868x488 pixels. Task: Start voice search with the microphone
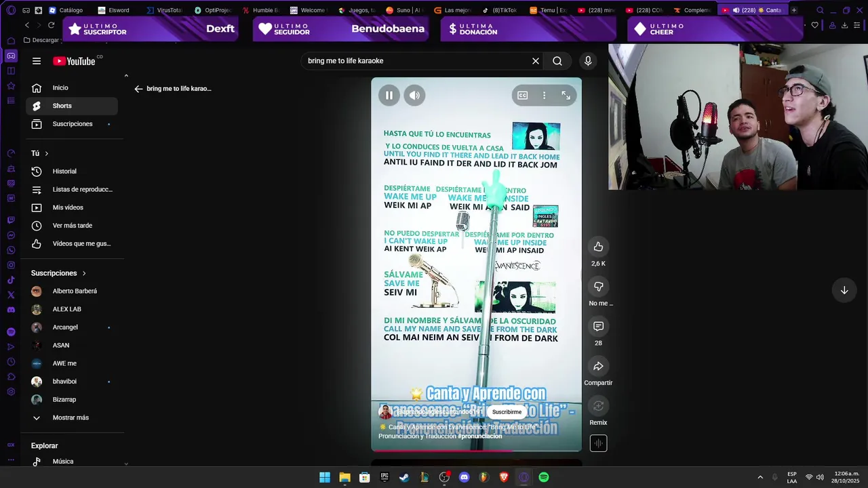[588, 61]
